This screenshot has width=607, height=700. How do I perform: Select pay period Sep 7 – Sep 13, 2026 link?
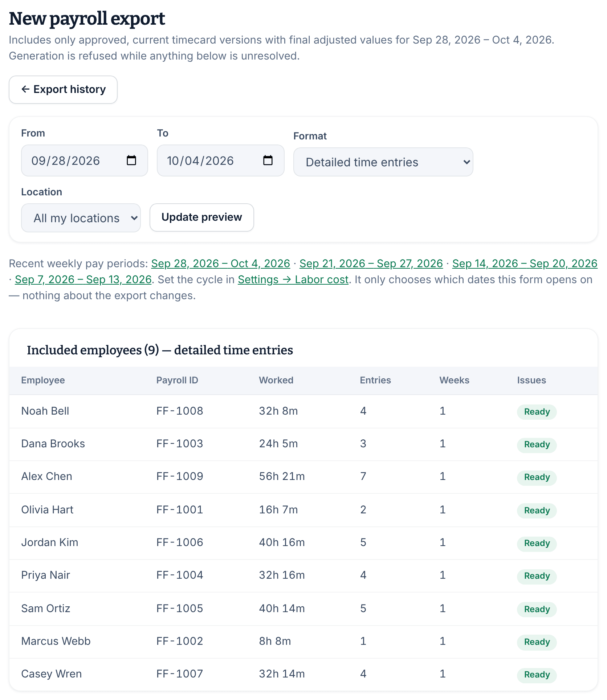(83, 280)
